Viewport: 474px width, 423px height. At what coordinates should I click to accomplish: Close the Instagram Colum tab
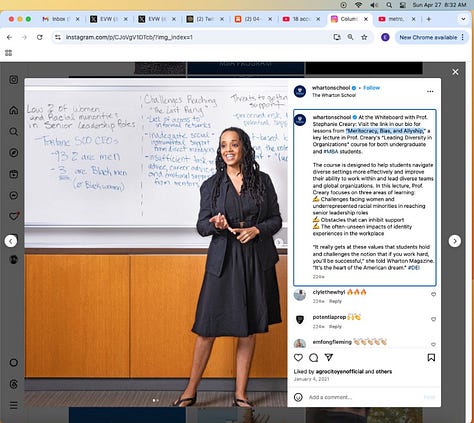(x=366, y=19)
